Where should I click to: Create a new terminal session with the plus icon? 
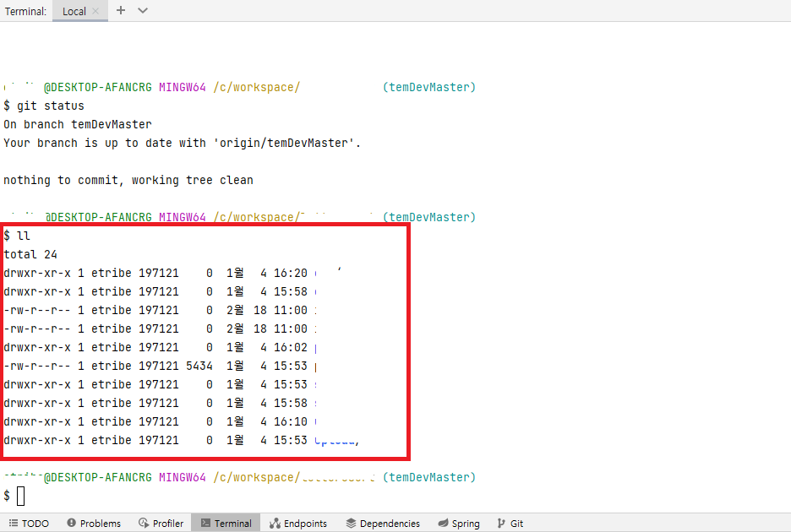click(x=120, y=10)
